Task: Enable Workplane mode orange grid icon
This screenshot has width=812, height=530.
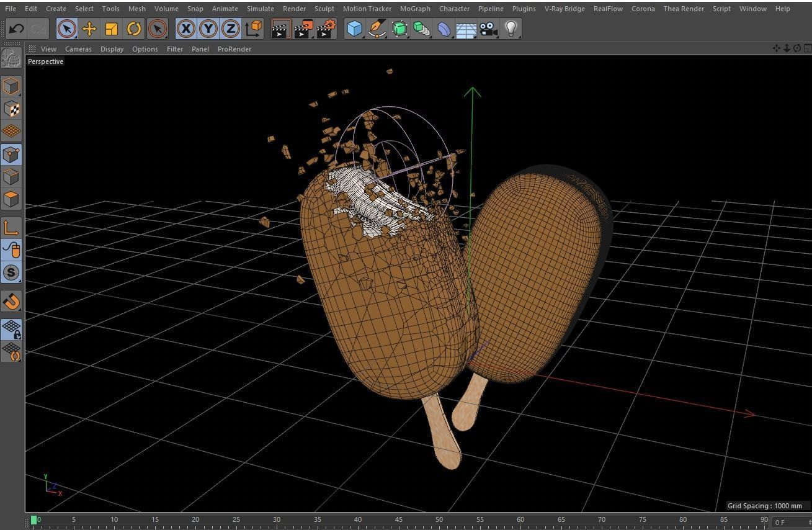Action: tap(11, 132)
